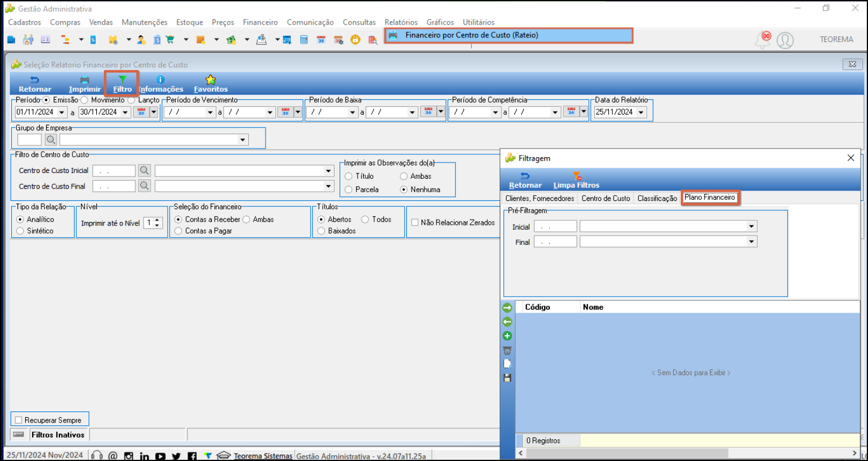Click the LinkedIn icon in status bar
The width and height of the screenshot is (868, 461).
tap(144, 456)
